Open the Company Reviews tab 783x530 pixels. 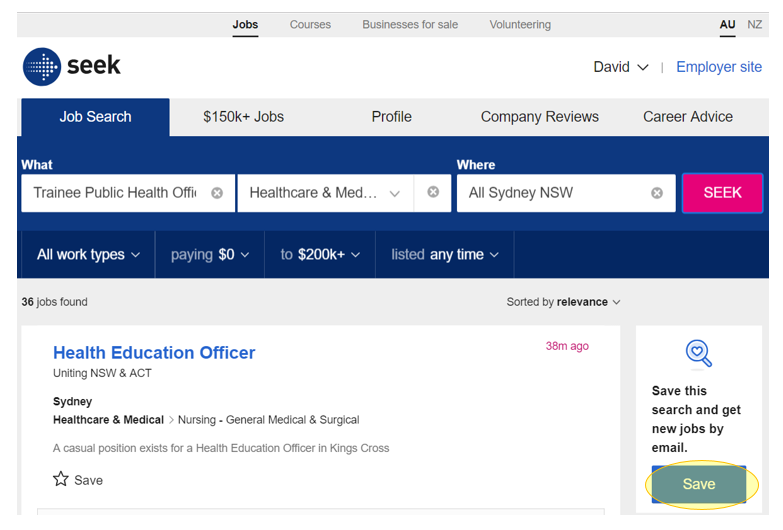coord(539,117)
